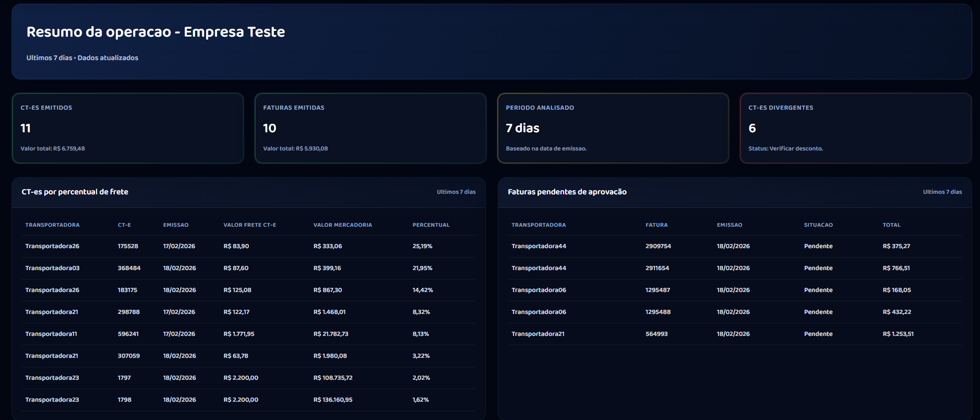Click CT-e 1797 in the freight table
This screenshot has width=980, height=420.
(124, 378)
